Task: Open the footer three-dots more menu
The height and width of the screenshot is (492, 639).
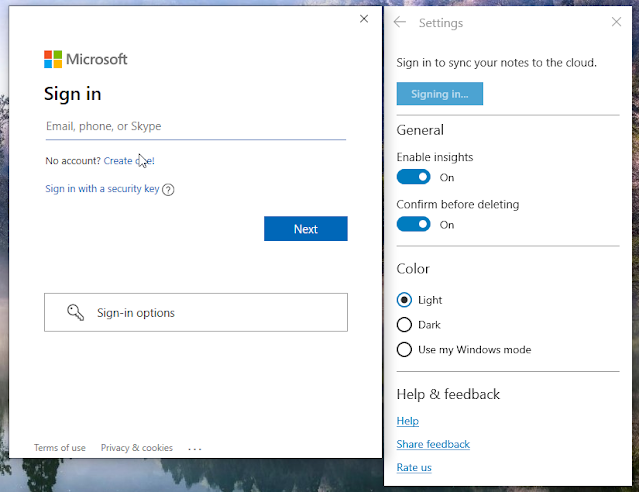Action: pyautogui.click(x=195, y=449)
